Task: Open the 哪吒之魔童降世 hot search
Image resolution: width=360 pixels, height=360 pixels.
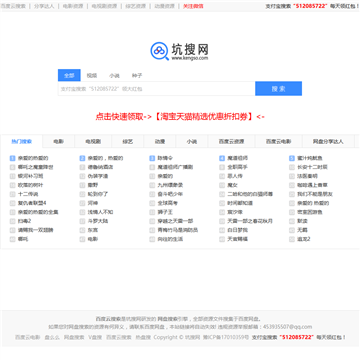Action: 35,167
